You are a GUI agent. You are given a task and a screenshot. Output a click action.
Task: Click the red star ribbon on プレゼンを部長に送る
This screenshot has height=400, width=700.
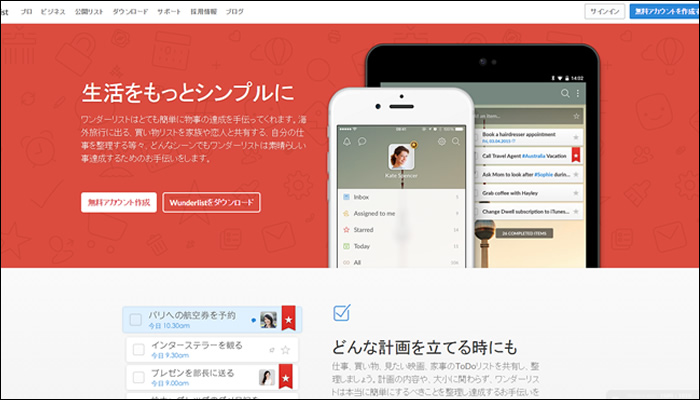286,376
